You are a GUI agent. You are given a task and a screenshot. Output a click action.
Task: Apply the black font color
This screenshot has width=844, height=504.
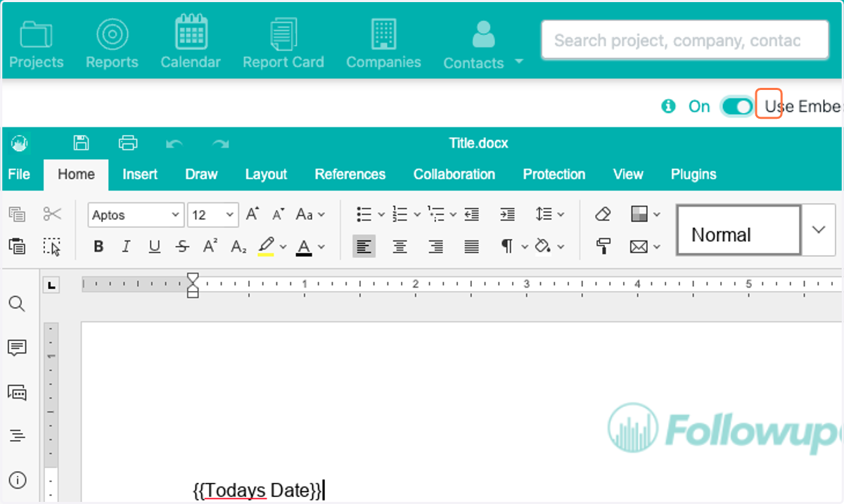[304, 246]
